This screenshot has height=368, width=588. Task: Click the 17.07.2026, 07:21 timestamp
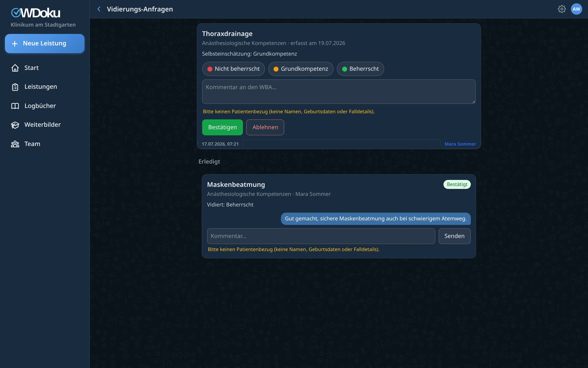coord(220,144)
